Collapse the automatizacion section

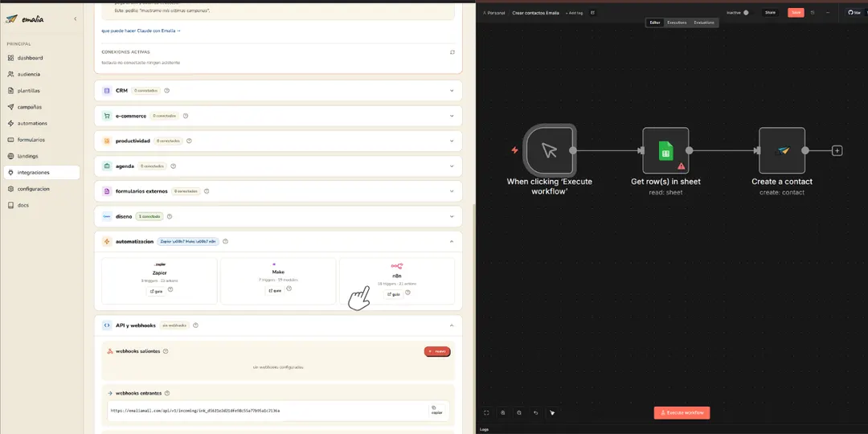pyautogui.click(x=452, y=241)
